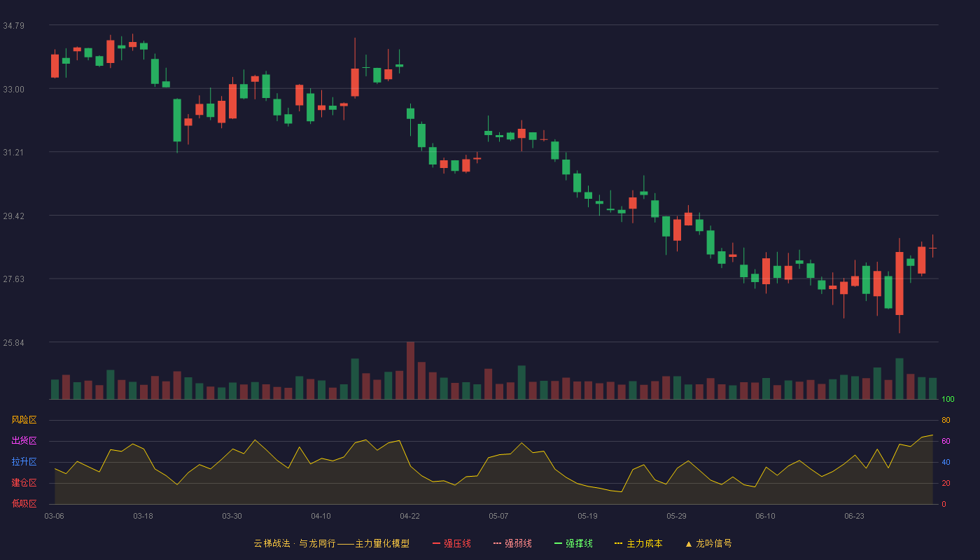Click the 27.63 price axis label

click(x=13, y=279)
